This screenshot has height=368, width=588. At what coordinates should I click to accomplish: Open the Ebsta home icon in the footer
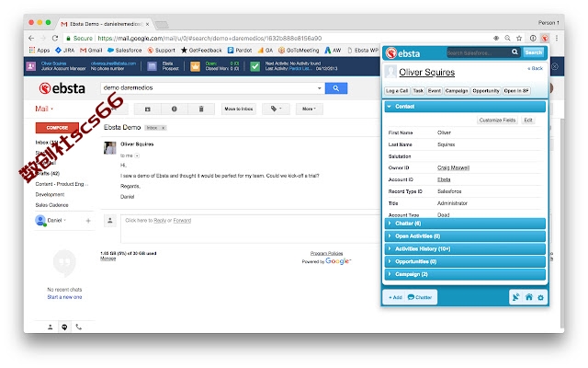[529, 297]
